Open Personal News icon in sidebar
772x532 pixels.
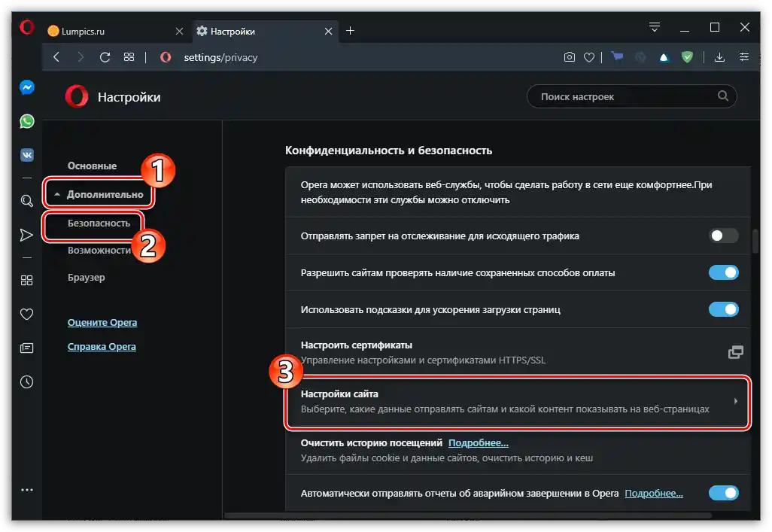26,348
